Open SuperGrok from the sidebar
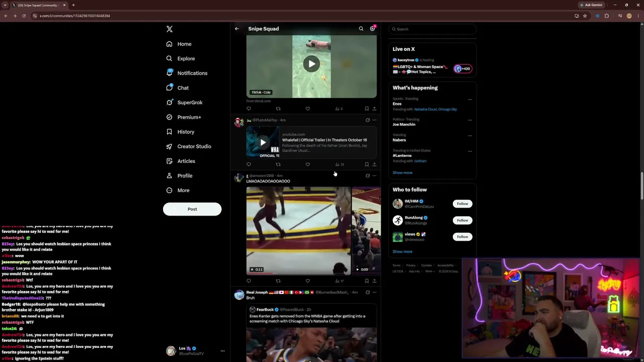Viewport: 644px width, 362px height. tap(185, 103)
